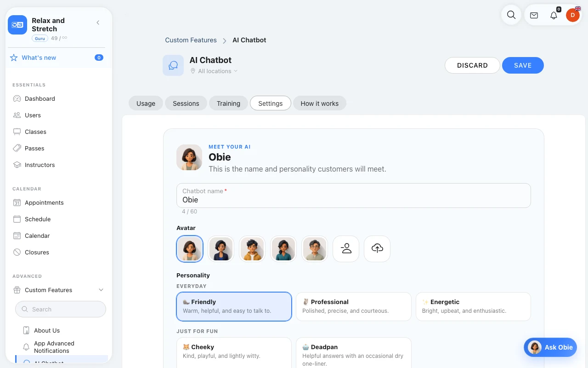Image resolution: width=588 pixels, height=368 pixels.
Task: Select the Energetic personality option
Action: [x=473, y=306]
